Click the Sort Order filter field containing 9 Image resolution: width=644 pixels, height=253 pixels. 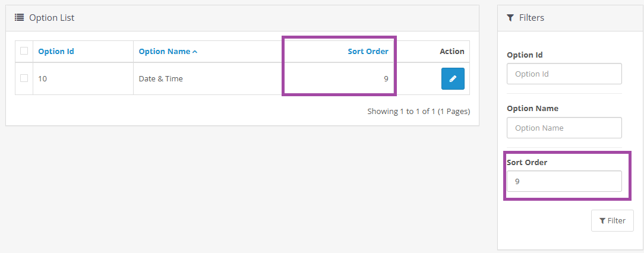564,181
